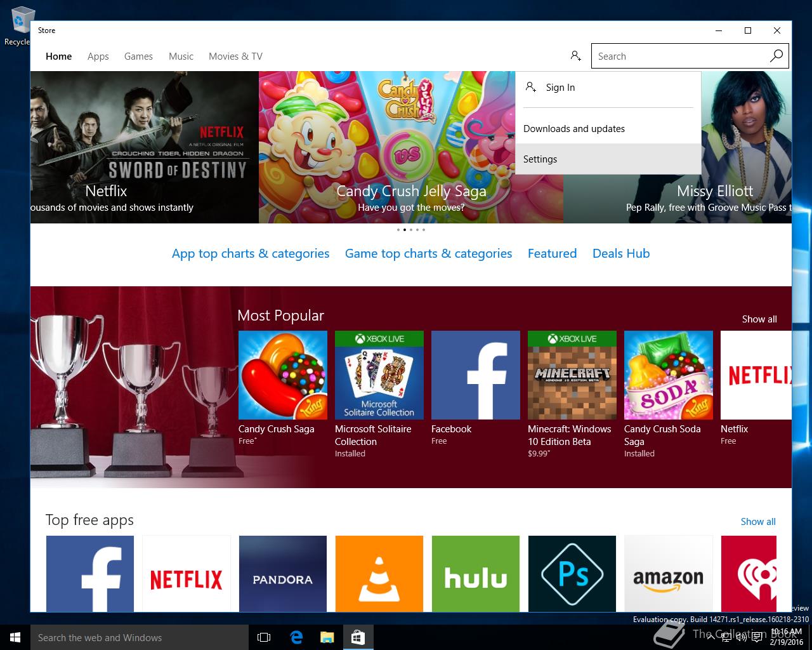The height and width of the screenshot is (650, 812).
Task: Launch Microsoft Edge from the taskbar
Action: pos(296,637)
